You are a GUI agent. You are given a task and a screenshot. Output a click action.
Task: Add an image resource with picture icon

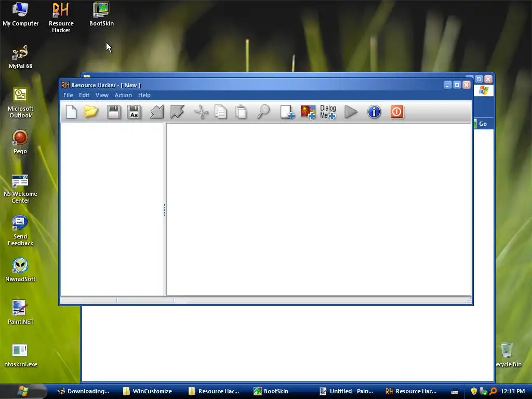click(x=308, y=112)
